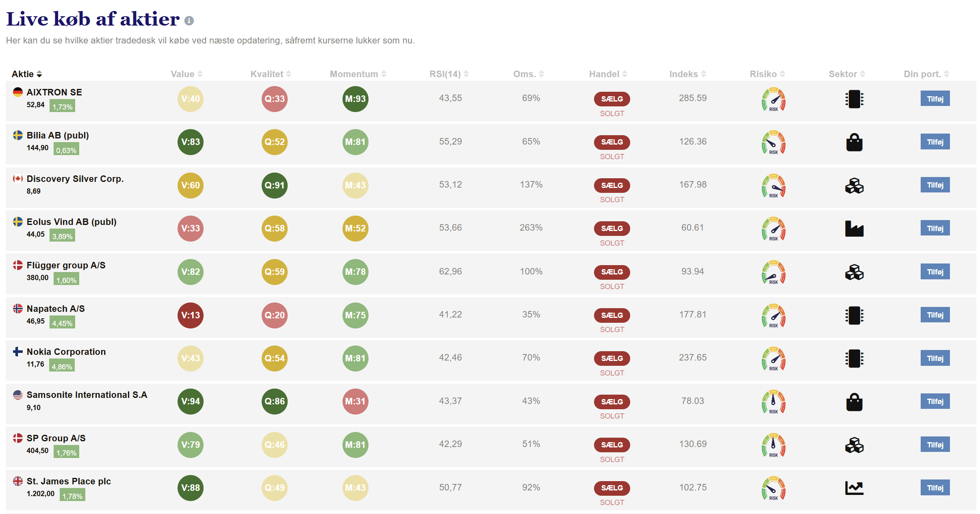980x514 pixels.
Task: Sort by Risiko column header
Action: coord(767,74)
